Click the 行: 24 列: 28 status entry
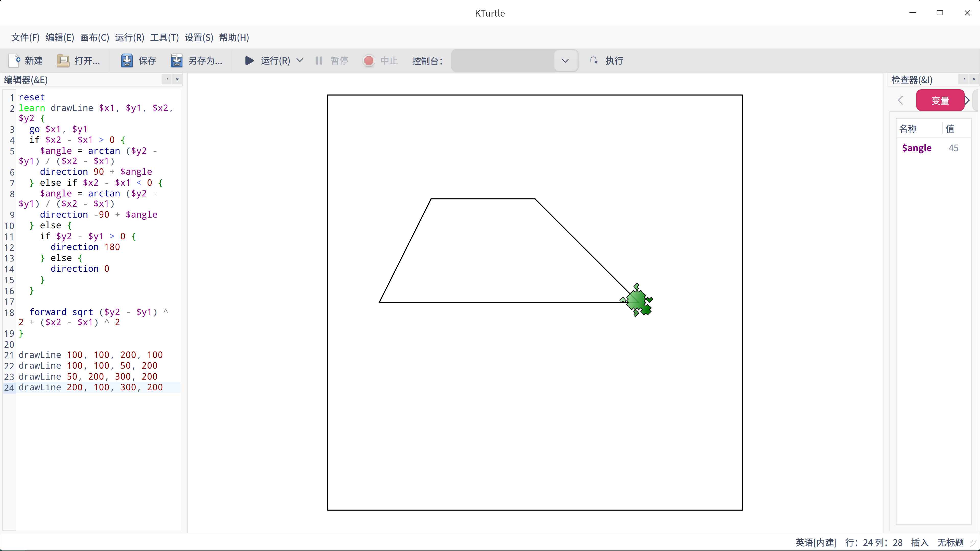The height and width of the screenshot is (551, 980). (x=874, y=542)
